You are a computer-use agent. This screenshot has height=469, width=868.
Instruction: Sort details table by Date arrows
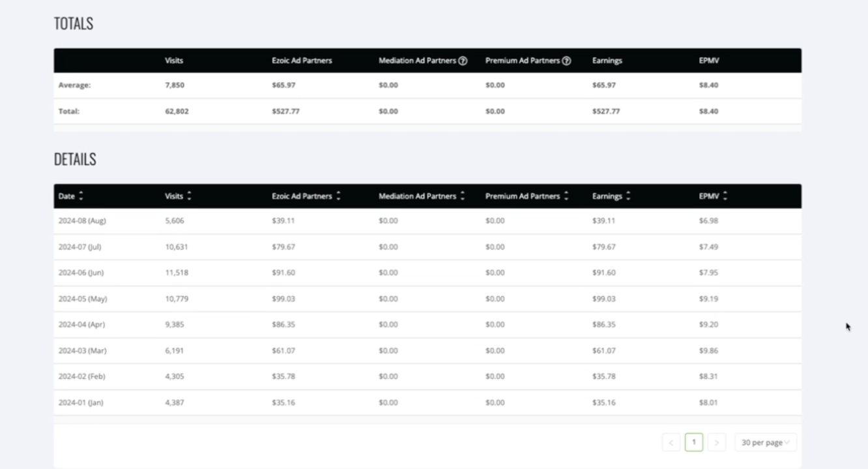81,196
